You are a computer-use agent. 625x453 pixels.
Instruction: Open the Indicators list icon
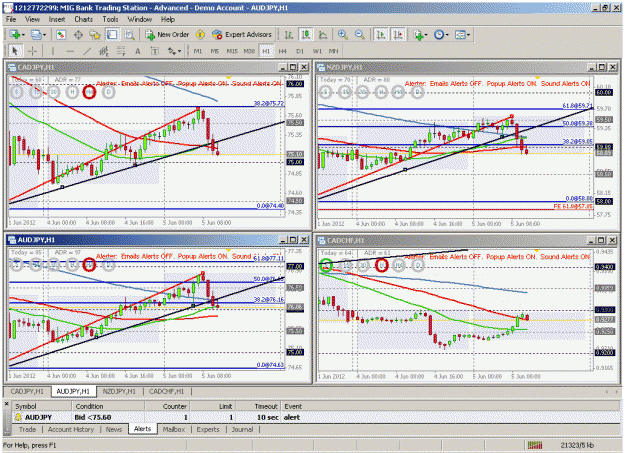click(x=418, y=35)
